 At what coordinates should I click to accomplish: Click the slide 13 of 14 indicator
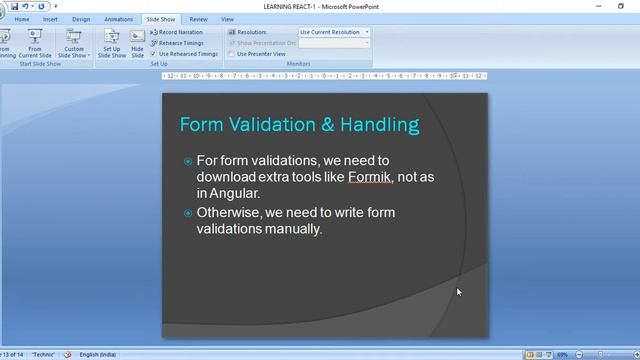pyautogui.click(x=12, y=355)
